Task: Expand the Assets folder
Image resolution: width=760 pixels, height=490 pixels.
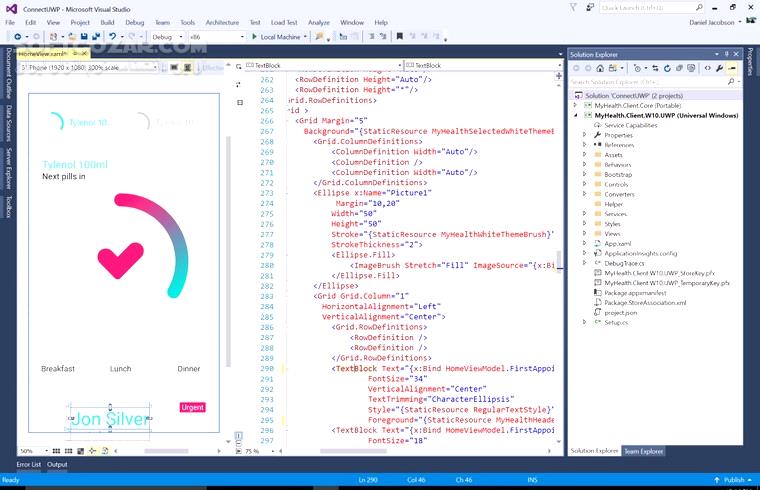Action: (585, 155)
